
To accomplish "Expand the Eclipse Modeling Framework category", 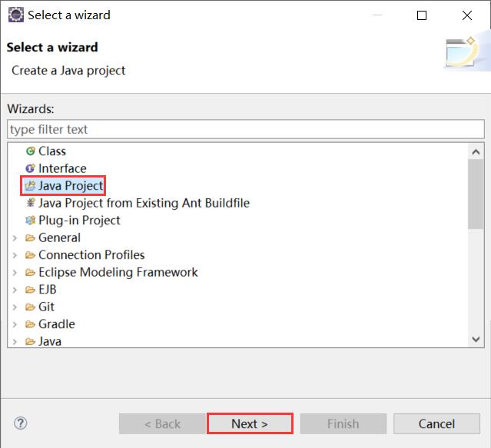I will coord(15,272).
